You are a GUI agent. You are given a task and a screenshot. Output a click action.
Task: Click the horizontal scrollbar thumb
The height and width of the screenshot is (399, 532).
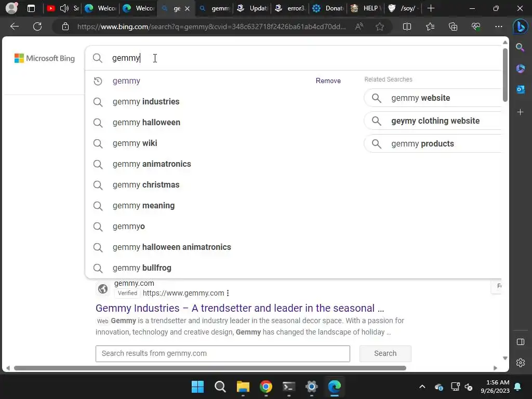click(210, 368)
